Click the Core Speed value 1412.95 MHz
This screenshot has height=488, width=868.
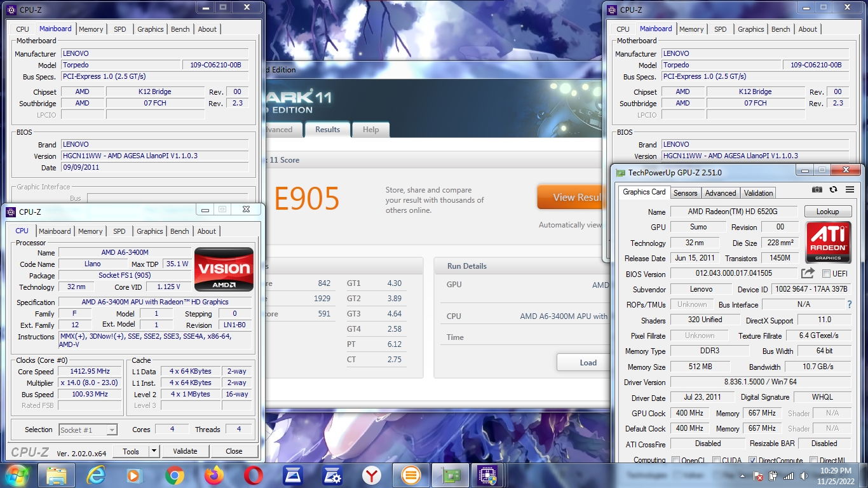click(x=90, y=371)
